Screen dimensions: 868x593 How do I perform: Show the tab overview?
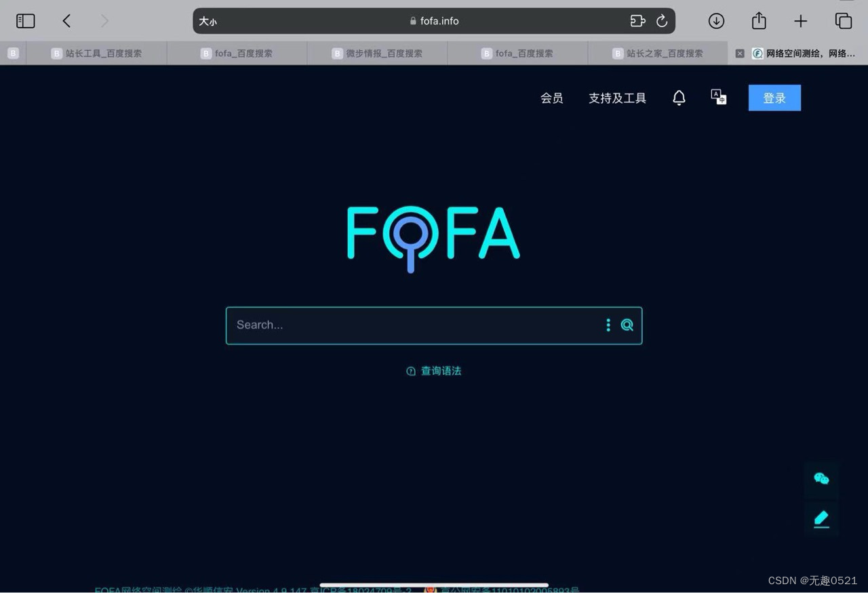point(844,21)
